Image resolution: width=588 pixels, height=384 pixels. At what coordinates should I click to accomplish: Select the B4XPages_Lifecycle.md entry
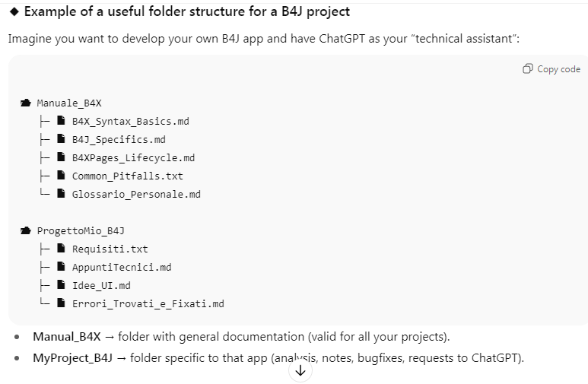pos(133,158)
